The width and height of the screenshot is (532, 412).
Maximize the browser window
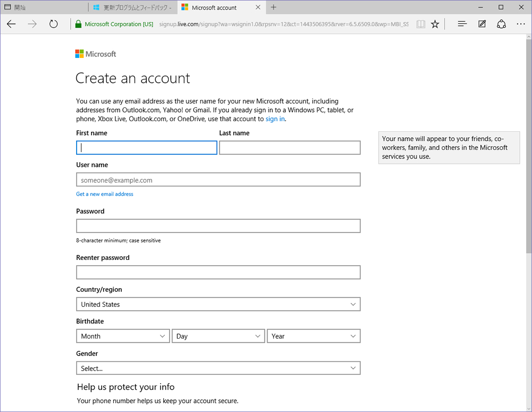(x=501, y=7)
